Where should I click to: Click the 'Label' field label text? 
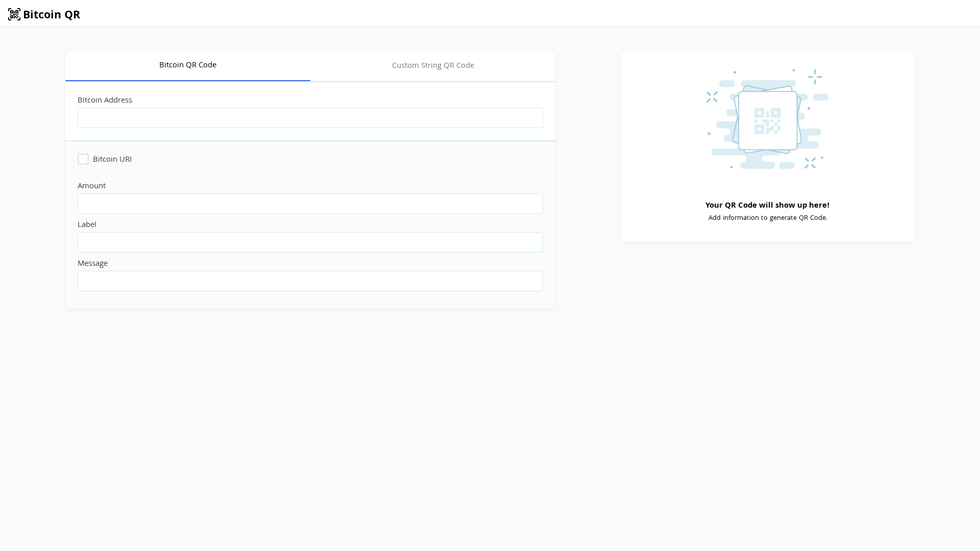[x=87, y=224]
